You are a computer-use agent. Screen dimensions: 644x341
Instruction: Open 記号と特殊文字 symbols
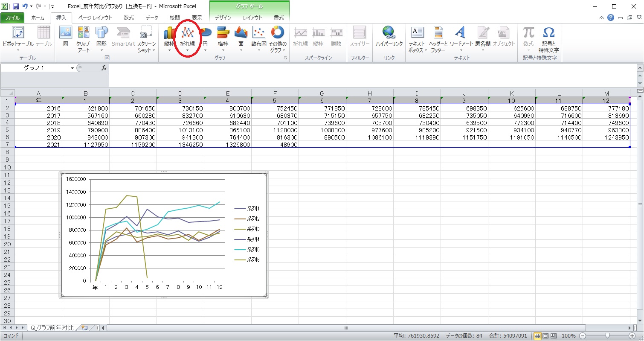[x=549, y=39]
